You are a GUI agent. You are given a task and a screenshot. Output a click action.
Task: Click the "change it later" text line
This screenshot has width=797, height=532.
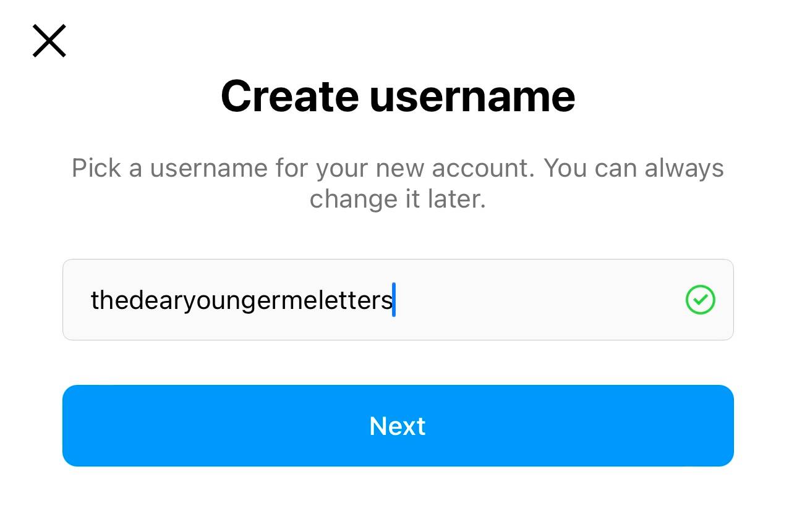tap(398, 199)
